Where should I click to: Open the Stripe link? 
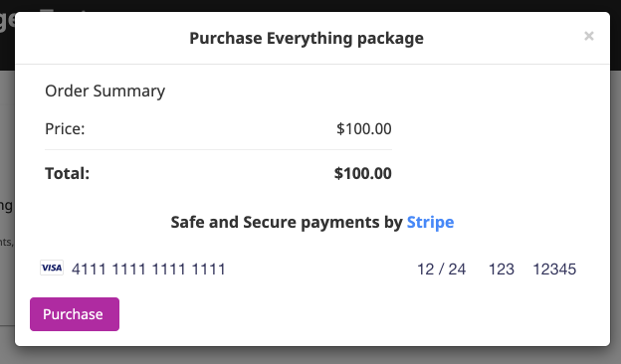[x=430, y=222]
